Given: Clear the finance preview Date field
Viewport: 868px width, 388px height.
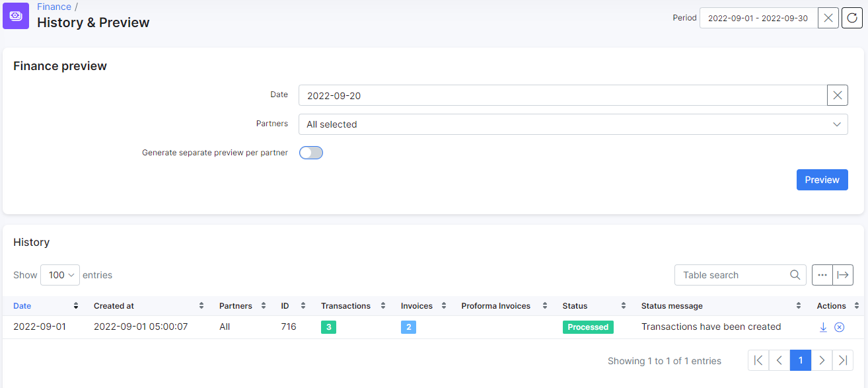Looking at the screenshot, I should click(x=838, y=95).
